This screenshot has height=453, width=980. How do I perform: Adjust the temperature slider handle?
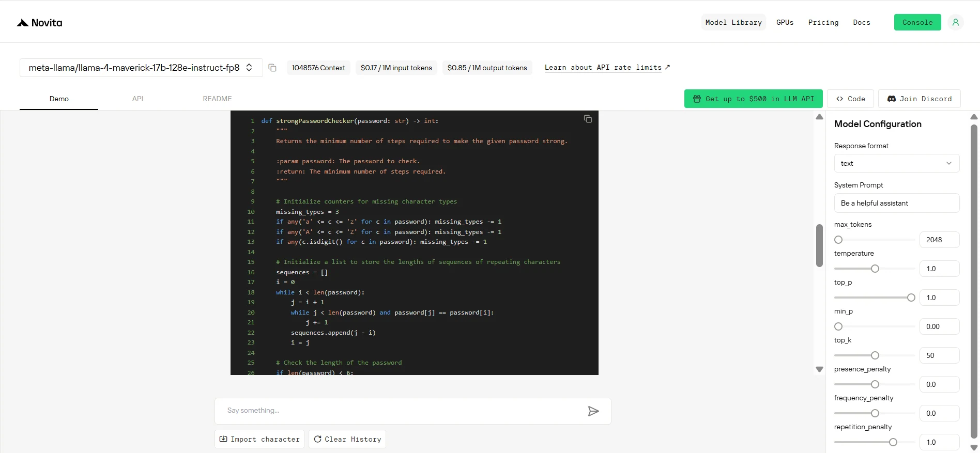875,269
